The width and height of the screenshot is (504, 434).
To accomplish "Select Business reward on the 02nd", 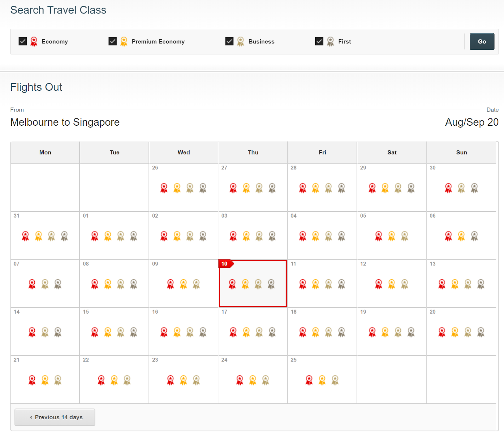I will click(190, 236).
